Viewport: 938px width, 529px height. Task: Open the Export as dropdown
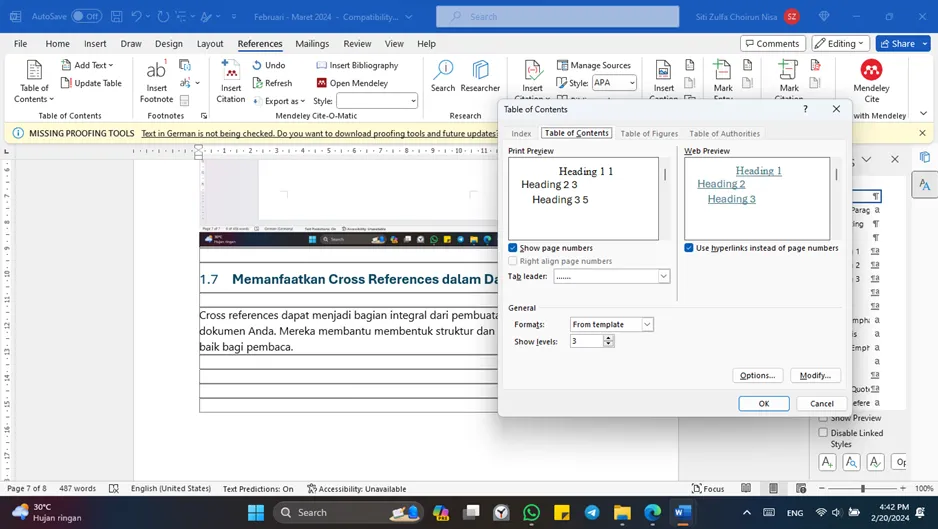click(279, 101)
